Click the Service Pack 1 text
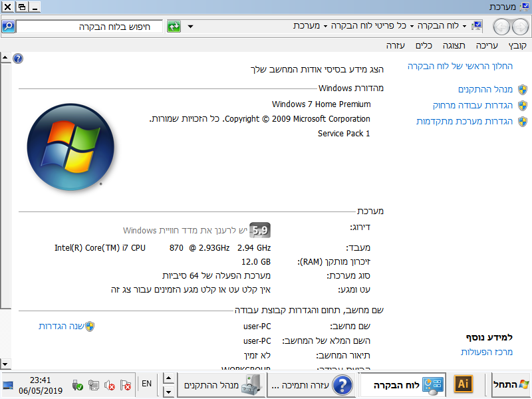Image resolution: width=532 pixels, height=399 pixels. [344, 134]
